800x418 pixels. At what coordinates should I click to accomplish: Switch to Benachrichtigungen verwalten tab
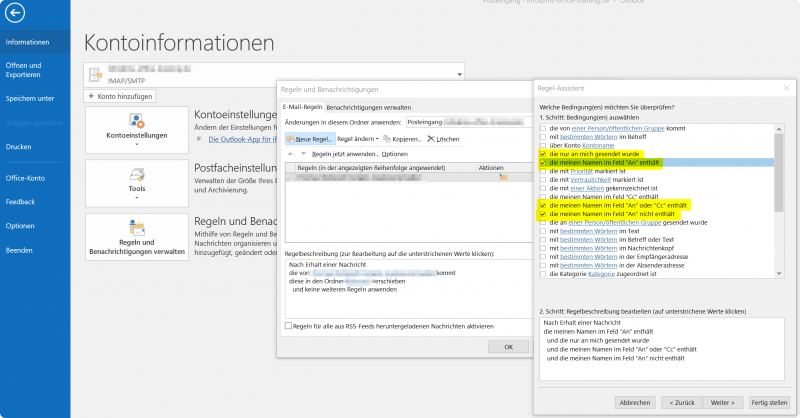click(x=368, y=108)
